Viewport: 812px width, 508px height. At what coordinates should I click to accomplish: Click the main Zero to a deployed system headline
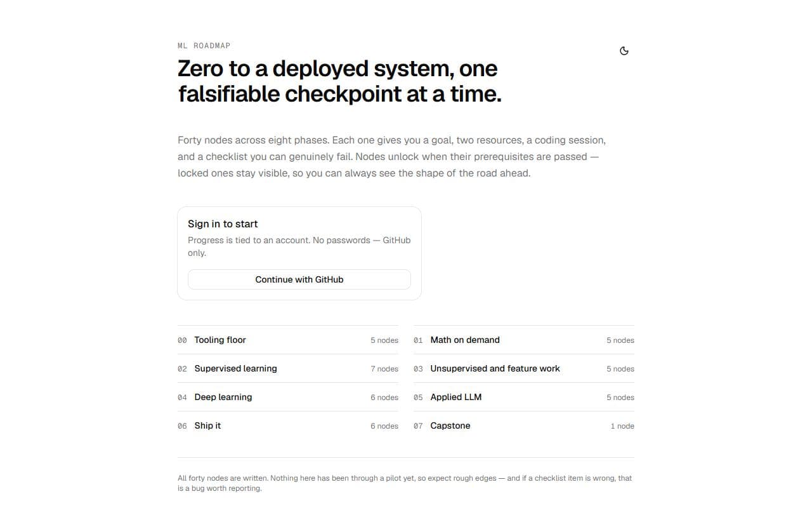[339, 81]
